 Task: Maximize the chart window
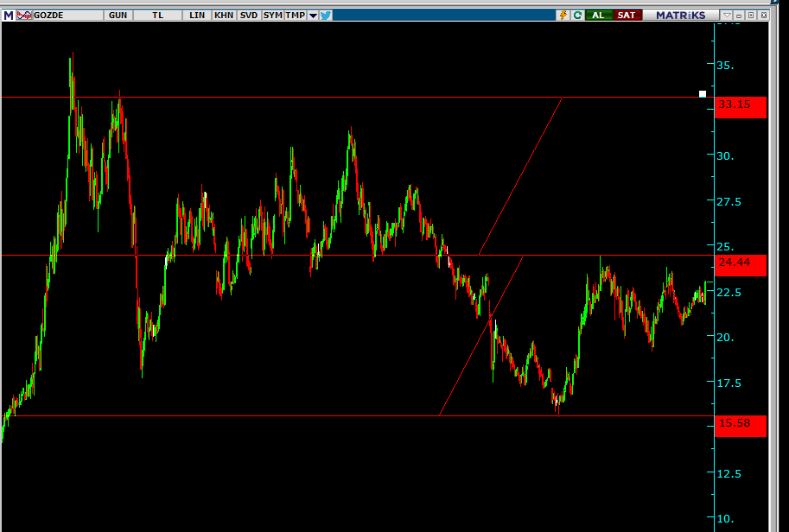751,15
